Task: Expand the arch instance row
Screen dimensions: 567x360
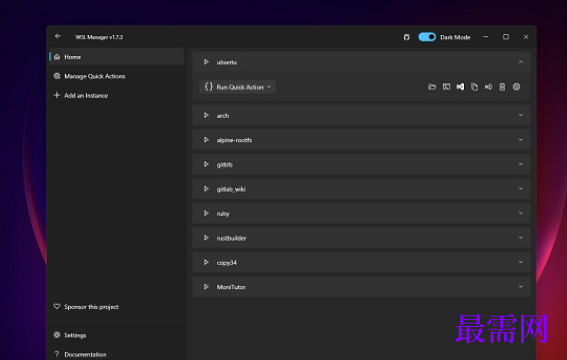Action: coord(521,115)
